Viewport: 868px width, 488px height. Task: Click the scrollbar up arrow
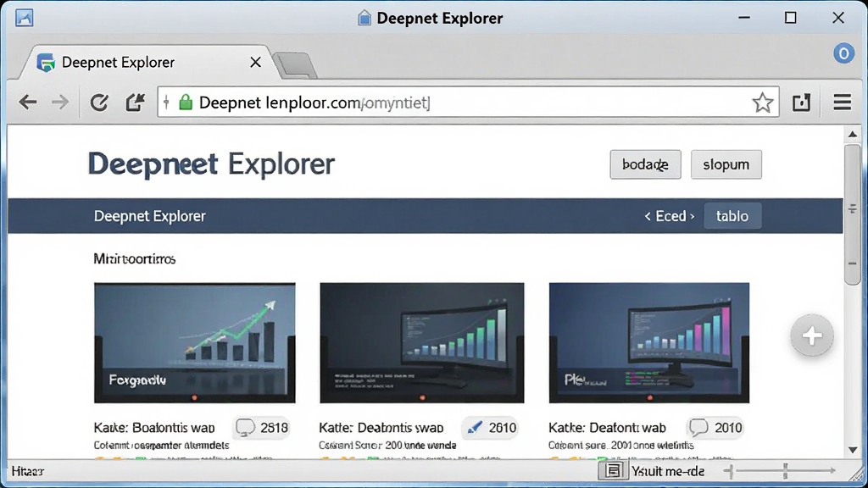click(x=853, y=135)
